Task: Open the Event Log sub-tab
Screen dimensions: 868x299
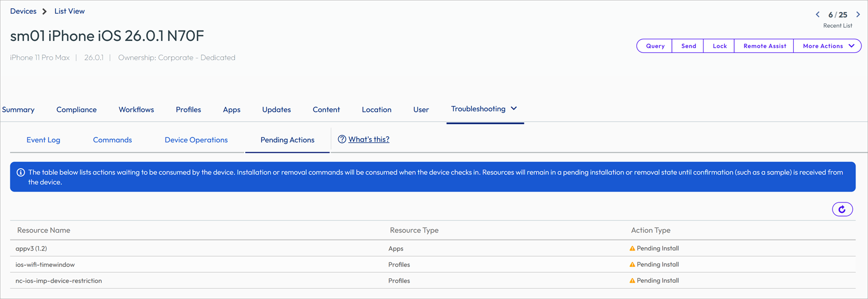Action: click(43, 140)
